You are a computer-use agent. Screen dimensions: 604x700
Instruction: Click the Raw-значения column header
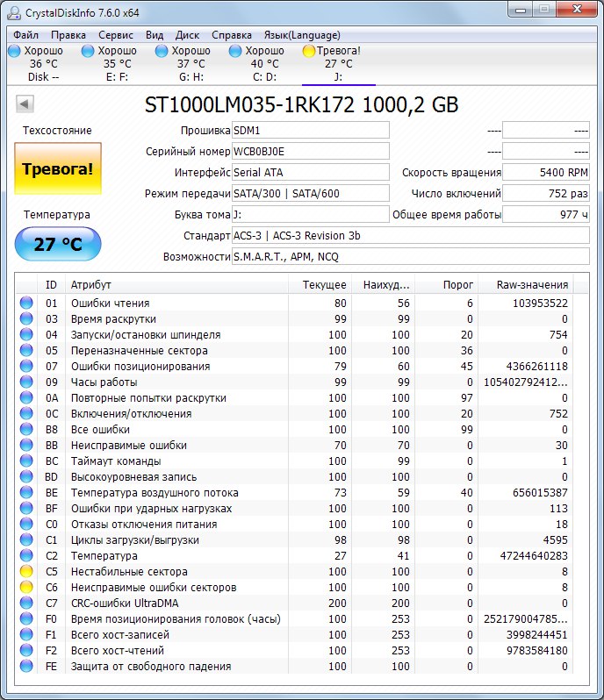(526, 284)
